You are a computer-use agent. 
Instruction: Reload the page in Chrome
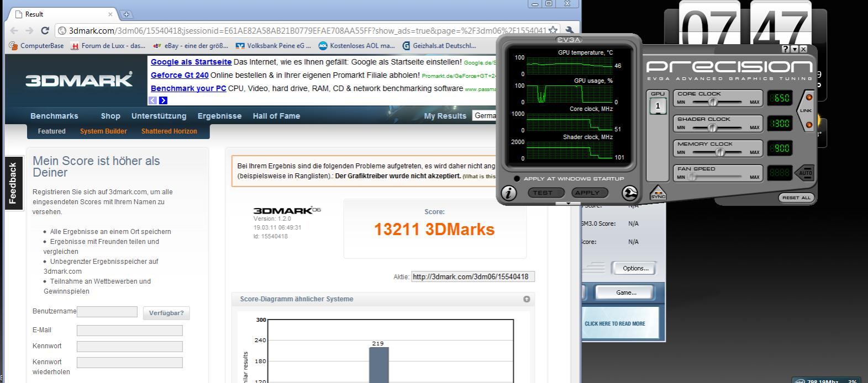[x=45, y=31]
